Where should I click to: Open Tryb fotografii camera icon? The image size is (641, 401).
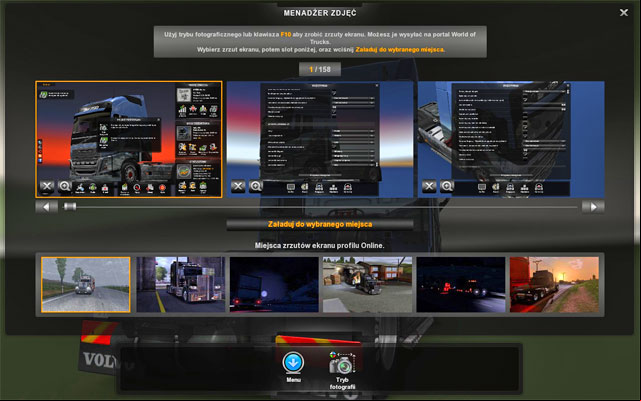click(x=342, y=363)
